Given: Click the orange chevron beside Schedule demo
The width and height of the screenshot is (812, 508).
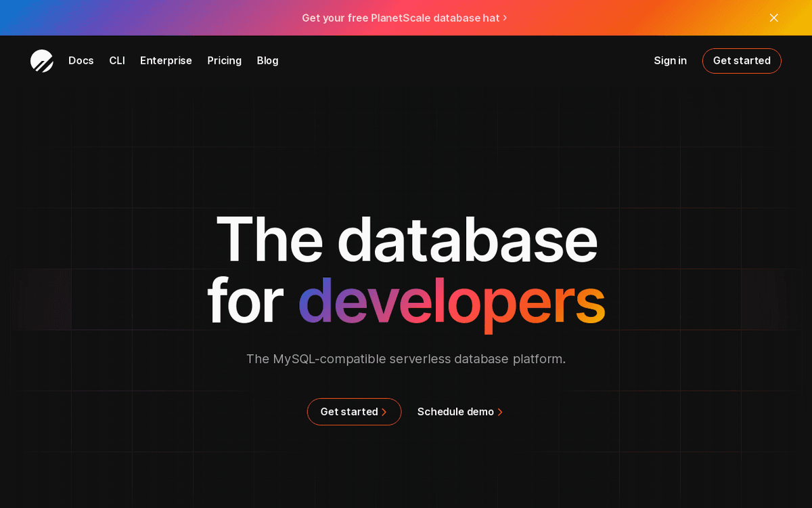Looking at the screenshot, I should tap(500, 412).
